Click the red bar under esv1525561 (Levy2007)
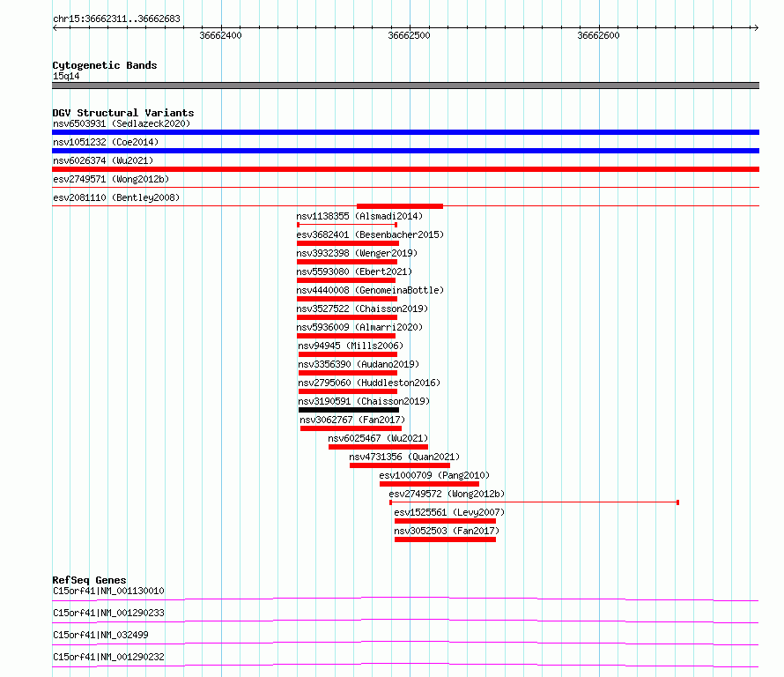Image resolution: width=784 pixels, height=677 pixels. point(445,521)
